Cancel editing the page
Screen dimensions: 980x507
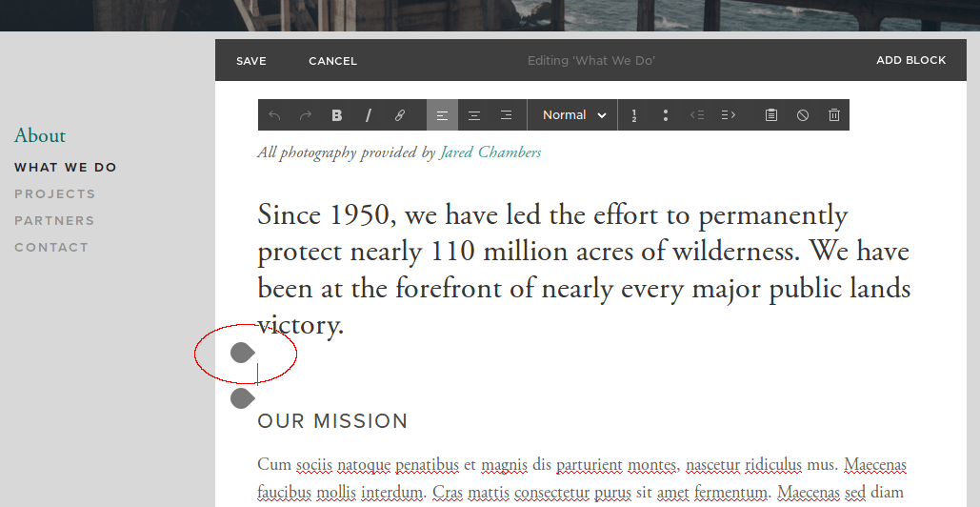click(332, 61)
